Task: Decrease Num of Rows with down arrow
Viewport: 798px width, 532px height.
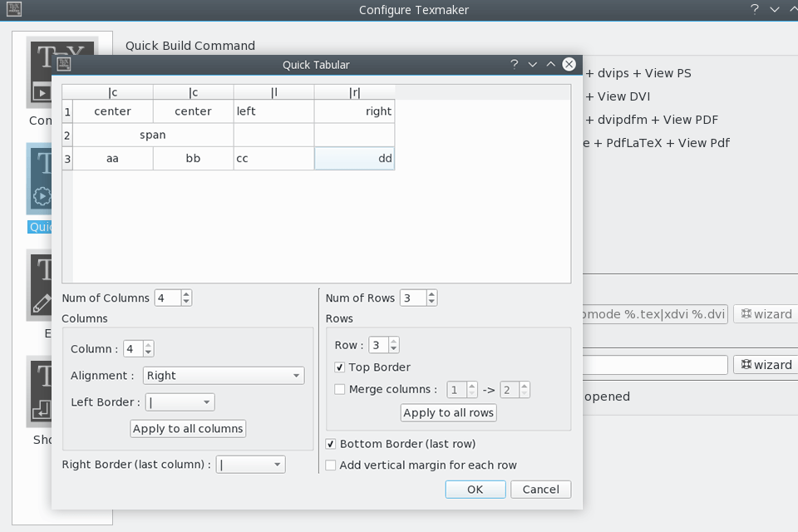Action: [x=431, y=302]
